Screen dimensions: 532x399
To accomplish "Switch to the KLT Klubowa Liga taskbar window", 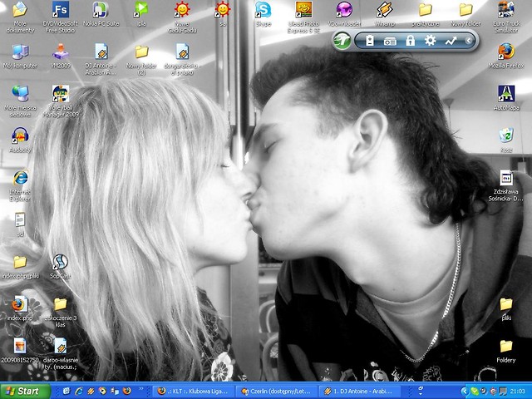I will pos(192,392).
